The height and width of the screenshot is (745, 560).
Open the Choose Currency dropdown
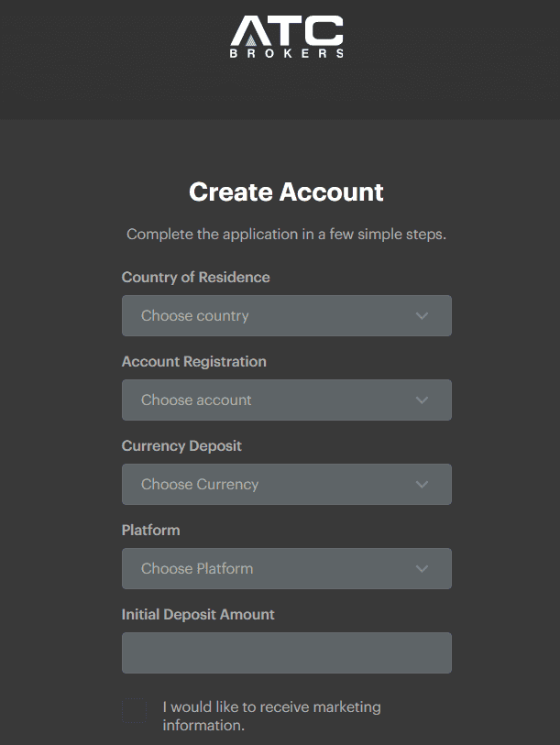tap(287, 484)
